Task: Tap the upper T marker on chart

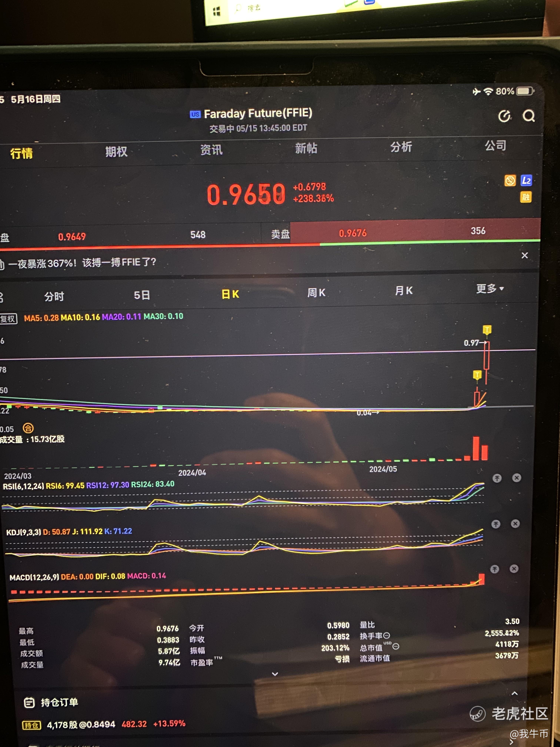Action: (x=487, y=330)
